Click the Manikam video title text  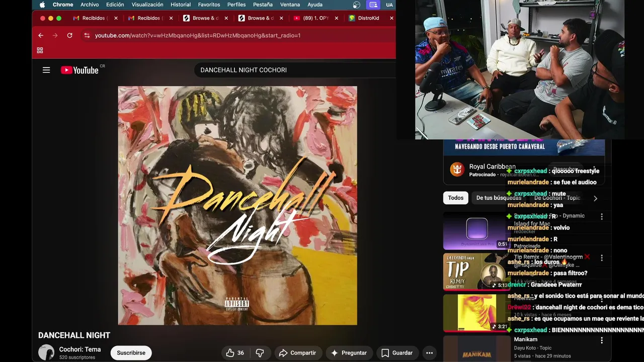pyautogui.click(x=526, y=339)
